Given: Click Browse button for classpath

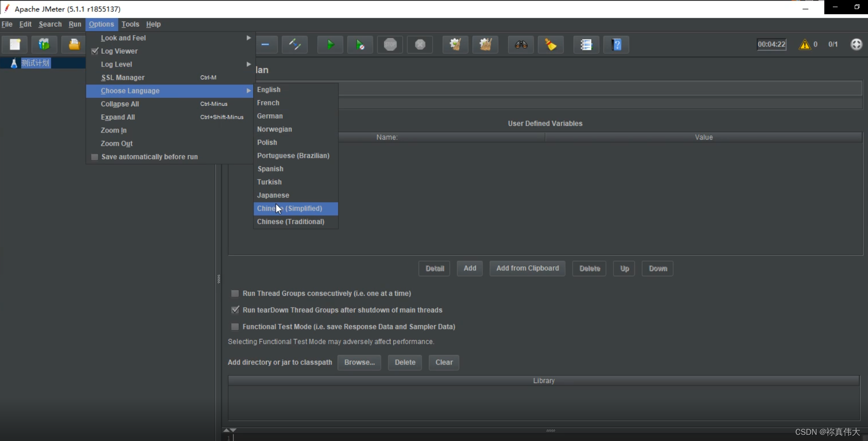Looking at the screenshot, I should click(359, 362).
